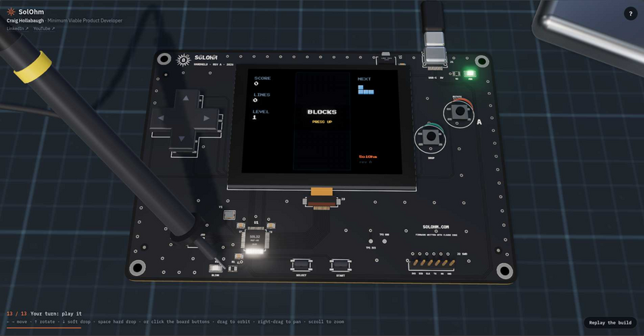
Task: Click the LEVEL label on game screen
Action: pos(261,111)
